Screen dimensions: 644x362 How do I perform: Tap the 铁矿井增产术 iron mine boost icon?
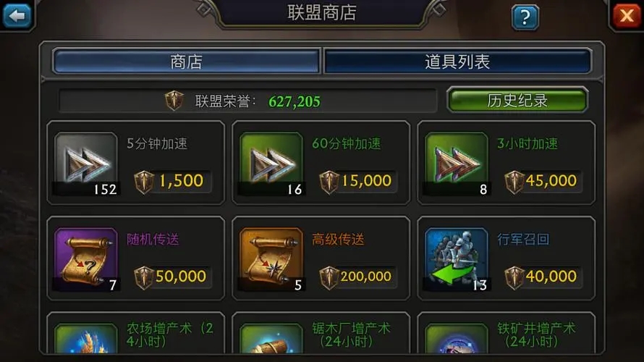(x=457, y=338)
